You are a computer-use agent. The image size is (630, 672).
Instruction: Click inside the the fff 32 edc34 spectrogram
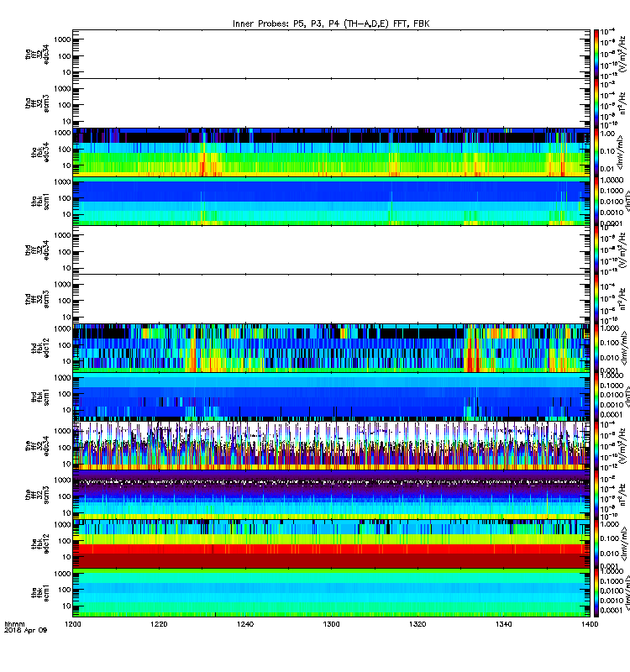331,446
